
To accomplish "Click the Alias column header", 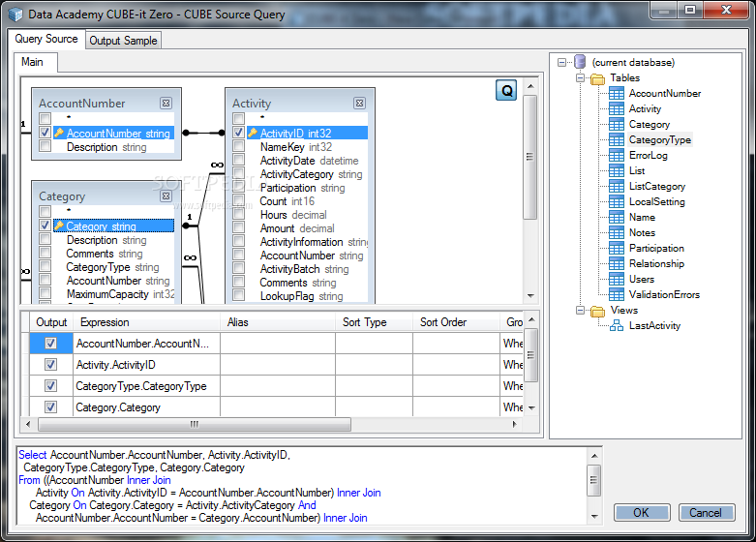I will 277,322.
